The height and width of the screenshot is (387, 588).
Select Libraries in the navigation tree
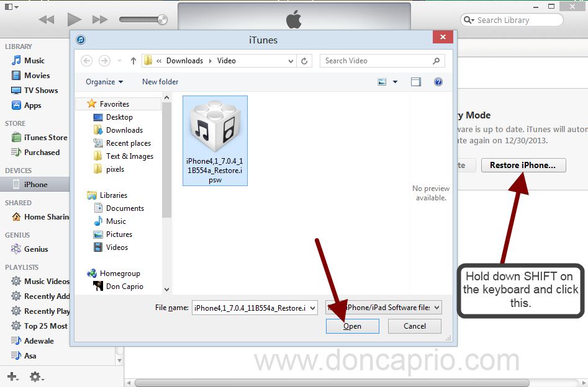point(113,195)
